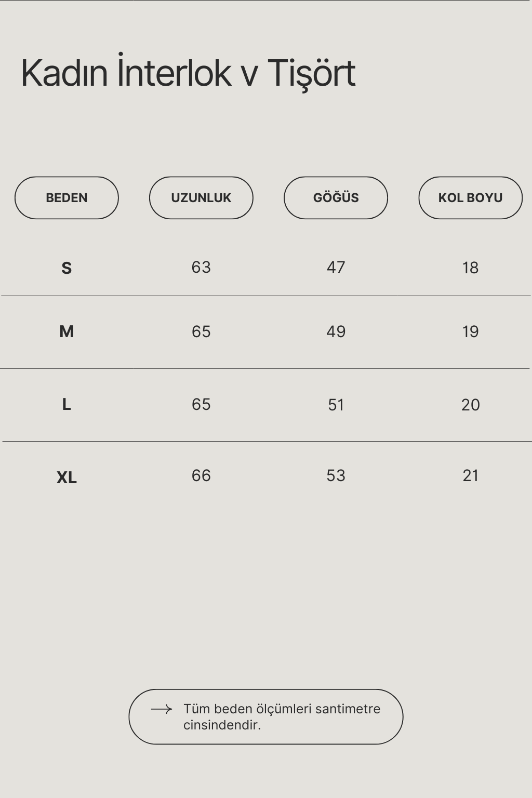Click the GÖĞÜS header pill
Screen dimensions: 532x798
pyautogui.click(x=336, y=198)
